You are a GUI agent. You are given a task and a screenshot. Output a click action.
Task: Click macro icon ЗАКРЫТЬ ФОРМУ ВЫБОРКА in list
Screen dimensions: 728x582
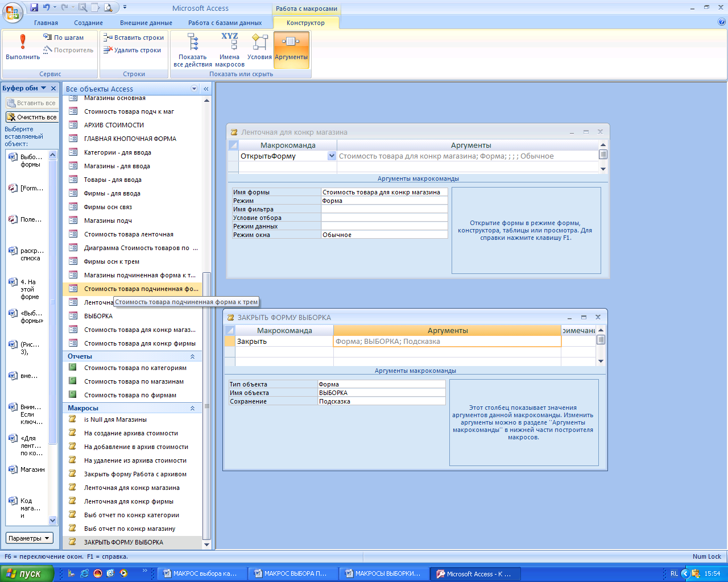[x=73, y=542]
